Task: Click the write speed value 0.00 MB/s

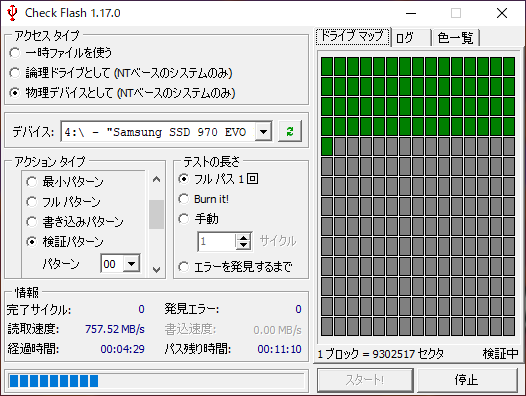Action: [x=277, y=330]
